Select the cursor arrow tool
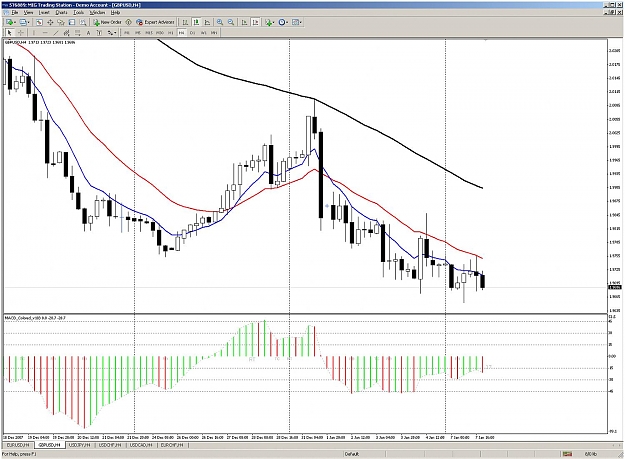Screen dimensions: 625x459 [x=9, y=33]
